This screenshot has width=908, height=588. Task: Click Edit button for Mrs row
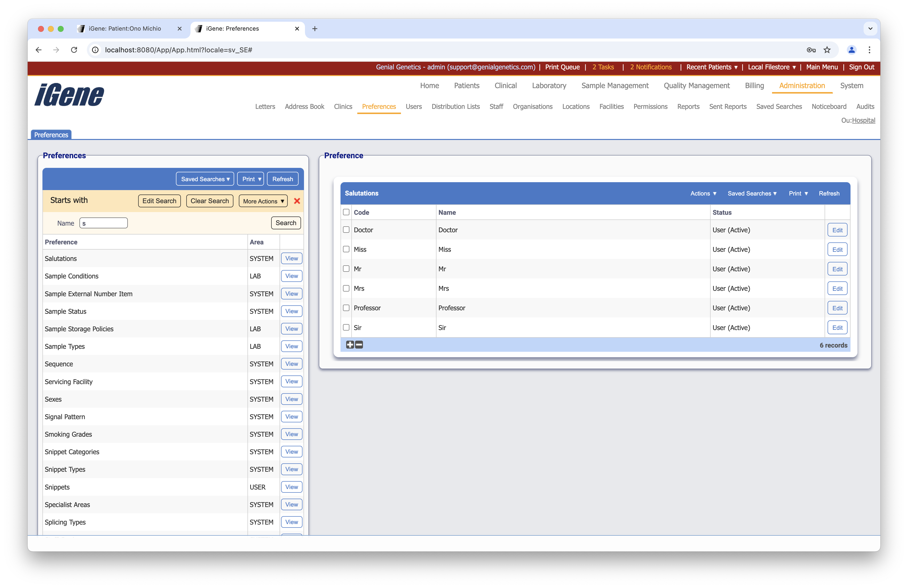click(837, 289)
